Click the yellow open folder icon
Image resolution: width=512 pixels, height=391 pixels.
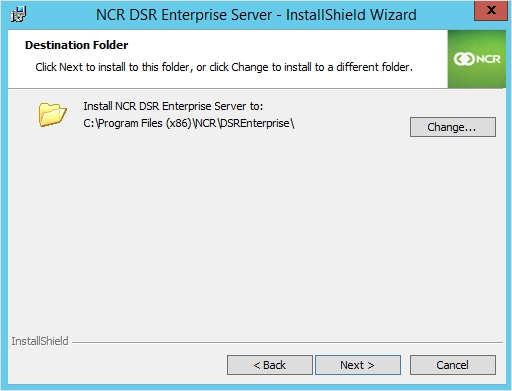click(52, 114)
